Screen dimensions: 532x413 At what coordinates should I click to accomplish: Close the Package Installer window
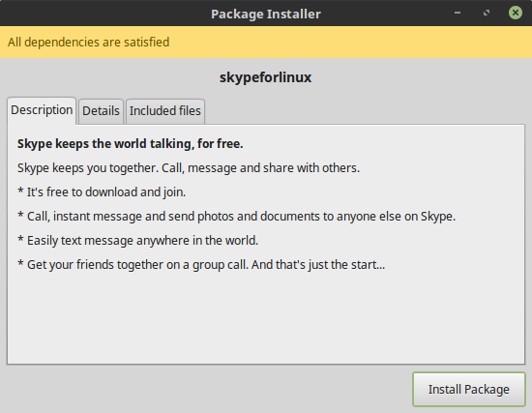[515, 13]
